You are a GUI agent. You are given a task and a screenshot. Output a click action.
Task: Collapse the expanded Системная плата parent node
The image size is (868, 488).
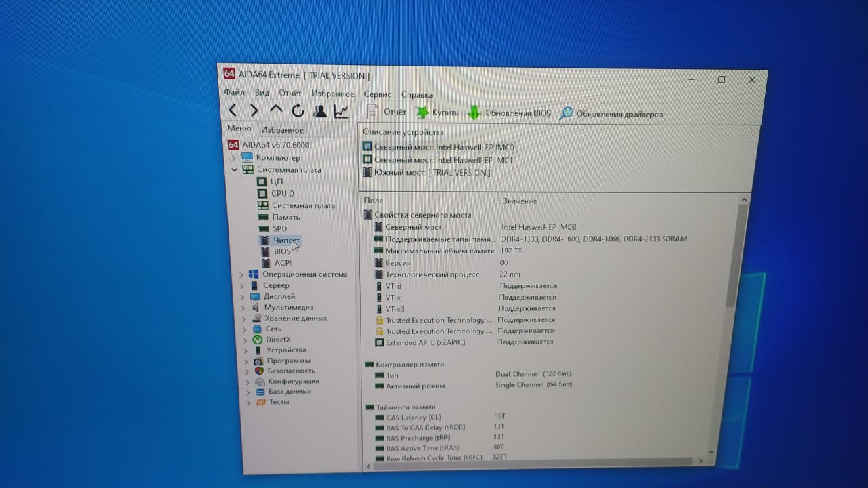(x=235, y=170)
